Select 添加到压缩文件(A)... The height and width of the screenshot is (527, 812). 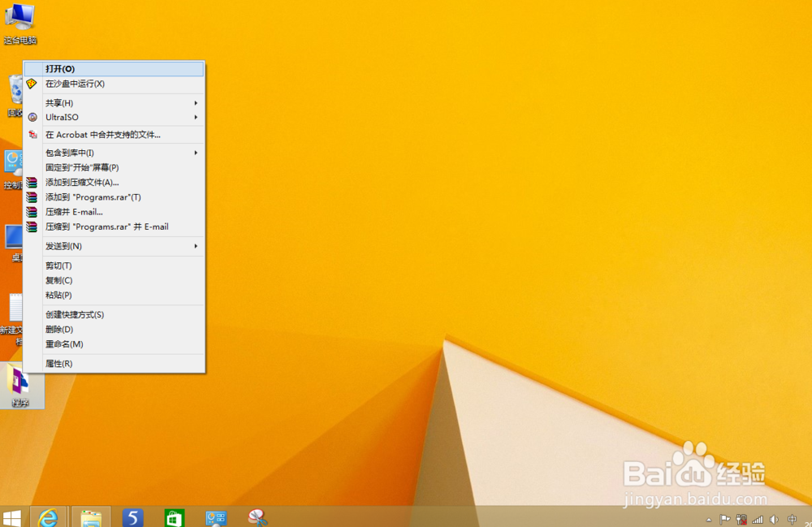pos(114,182)
